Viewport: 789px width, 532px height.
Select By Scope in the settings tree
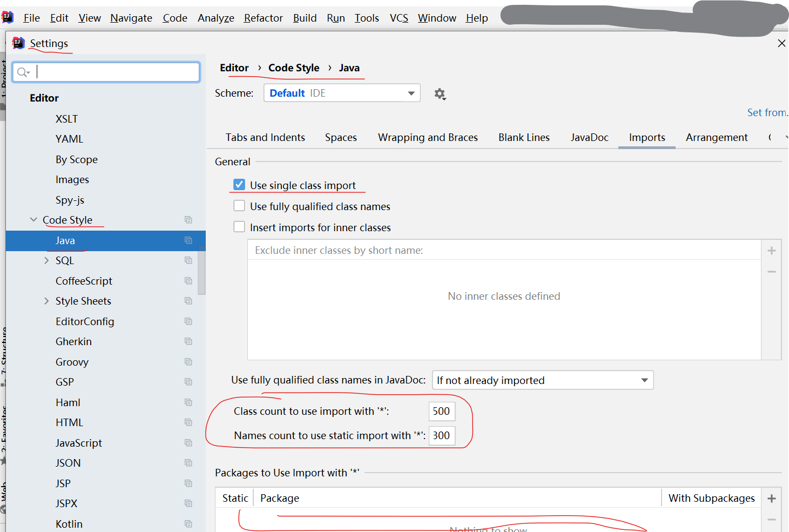77,159
